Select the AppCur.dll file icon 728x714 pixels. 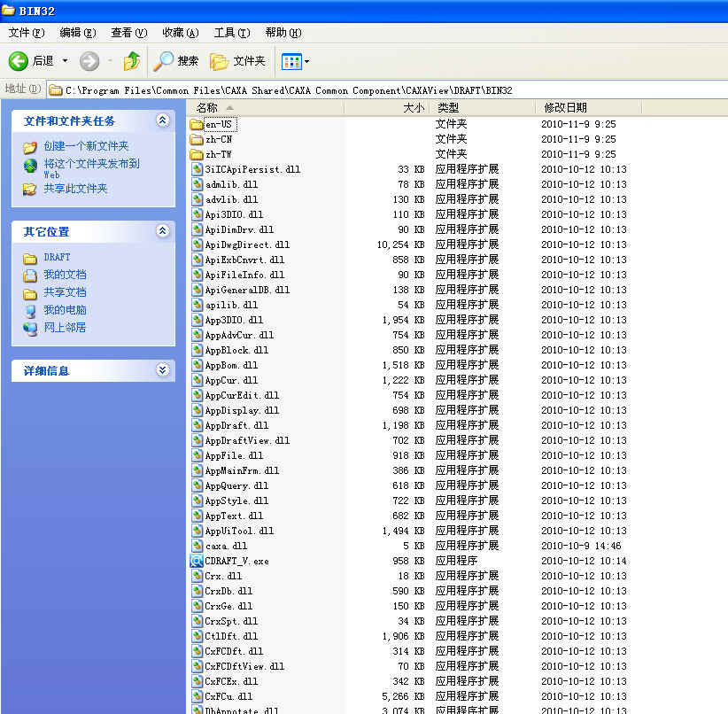pyautogui.click(x=197, y=380)
